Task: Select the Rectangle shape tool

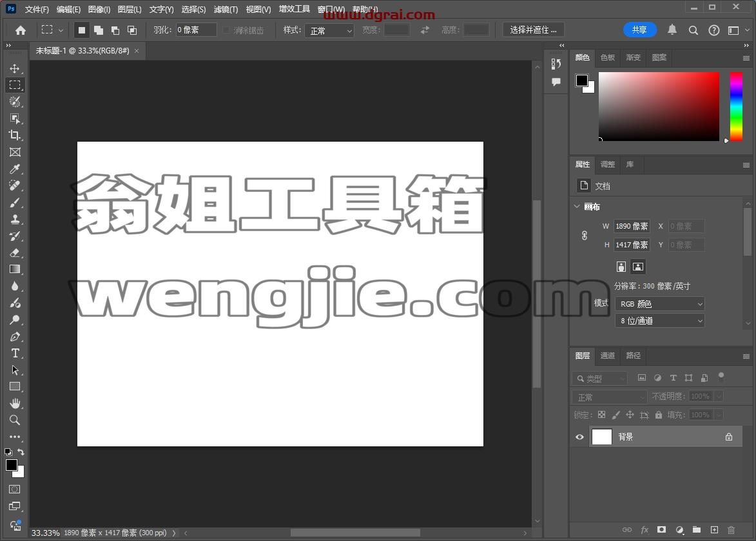Action: [15, 386]
